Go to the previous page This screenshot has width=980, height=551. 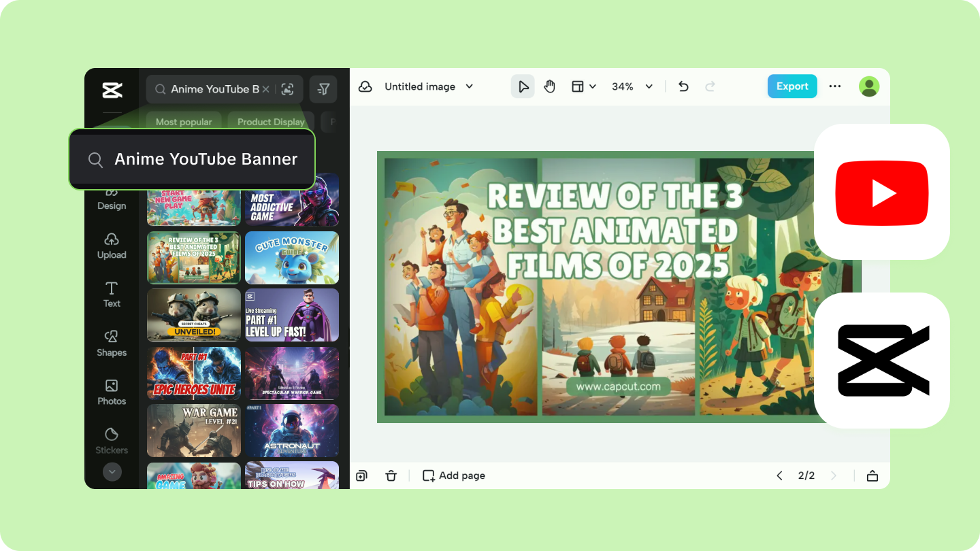click(x=780, y=475)
